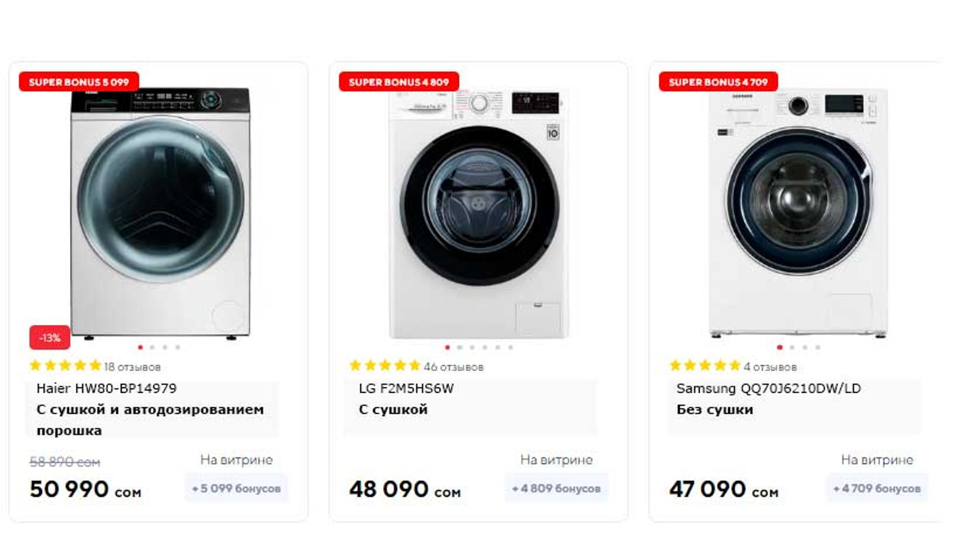This screenshot has width=980, height=533.
Task: Click the +4 709 бонусов button
Action: pos(877,488)
